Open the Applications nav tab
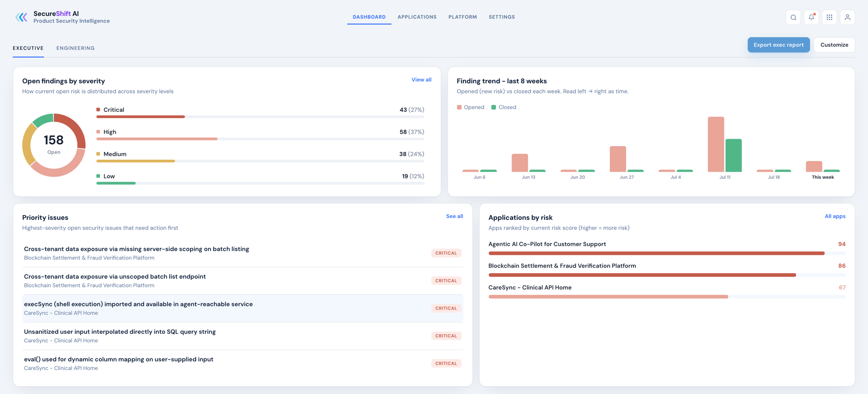The height and width of the screenshot is (394, 868). click(x=417, y=17)
